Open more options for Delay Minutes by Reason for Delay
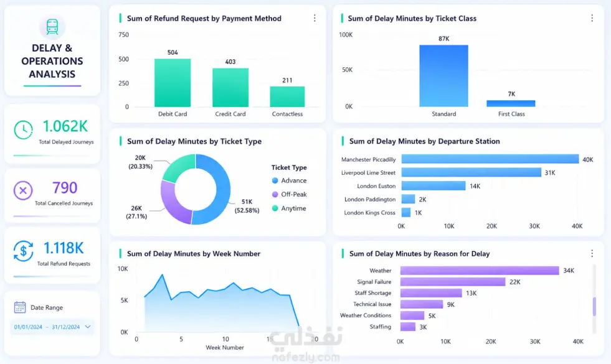The height and width of the screenshot is (364, 611). [592, 253]
